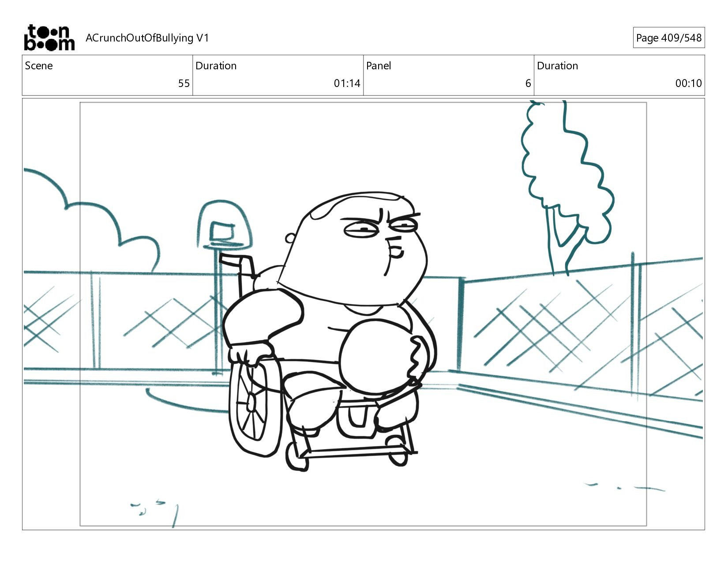Image resolution: width=728 pixels, height=563 pixels.
Task: Select the 'ACrunchOutOfBullying V1' title text
Action: pyautogui.click(x=147, y=38)
